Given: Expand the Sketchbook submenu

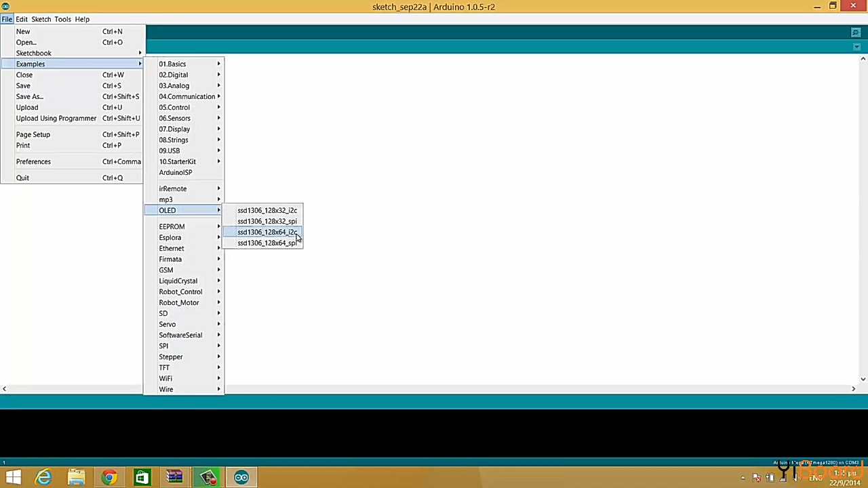Looking at the screenshot, I should point(34,53).
